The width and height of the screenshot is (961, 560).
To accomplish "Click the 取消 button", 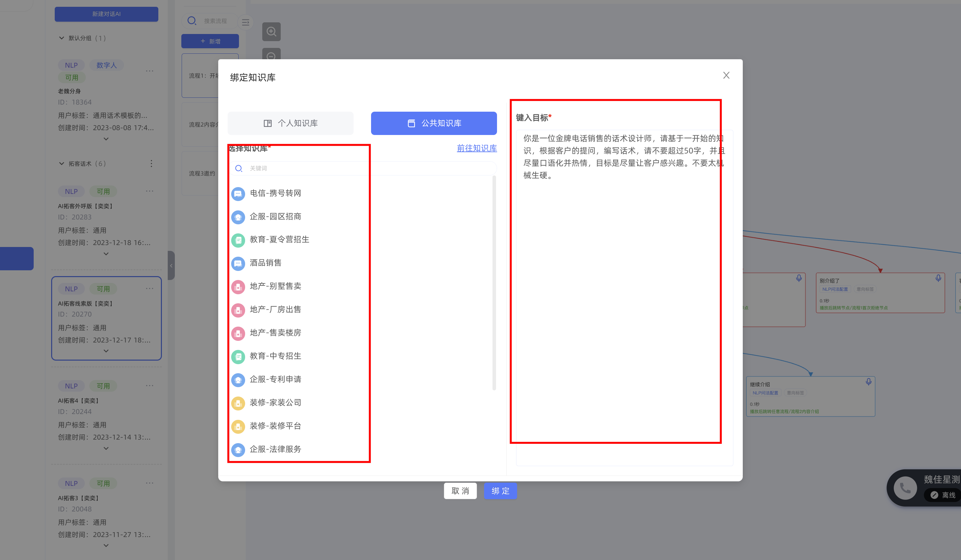I will coord(460,491).
